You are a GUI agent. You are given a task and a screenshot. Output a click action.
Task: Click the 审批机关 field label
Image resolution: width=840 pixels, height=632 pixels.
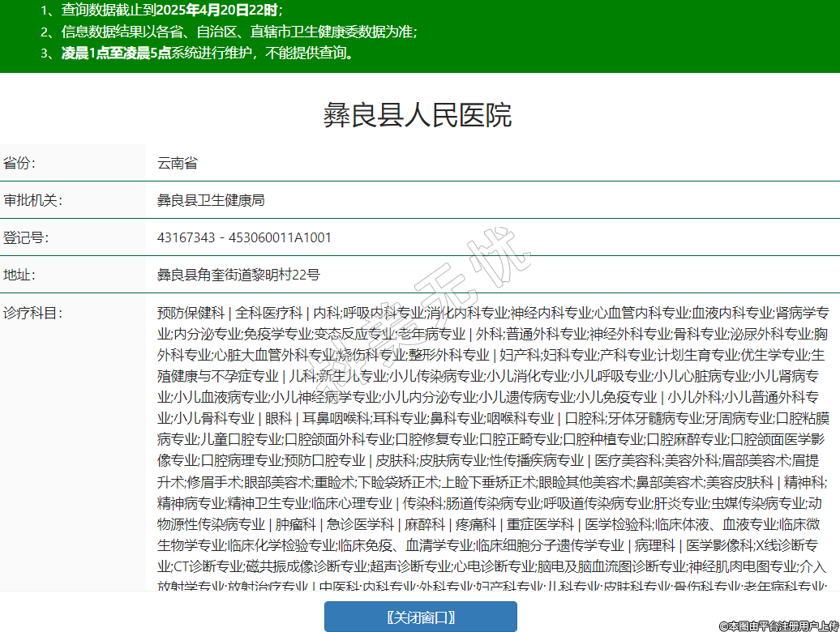[32, 200]
